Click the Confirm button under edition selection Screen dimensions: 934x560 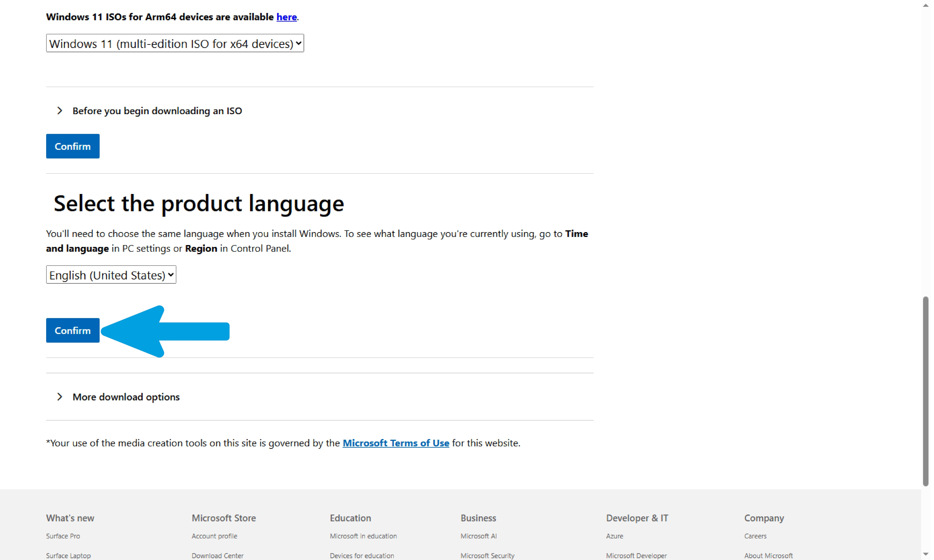click(73, 146)
